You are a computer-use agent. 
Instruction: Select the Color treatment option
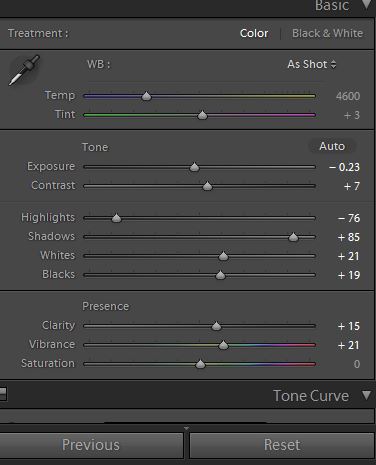(254, 33)
